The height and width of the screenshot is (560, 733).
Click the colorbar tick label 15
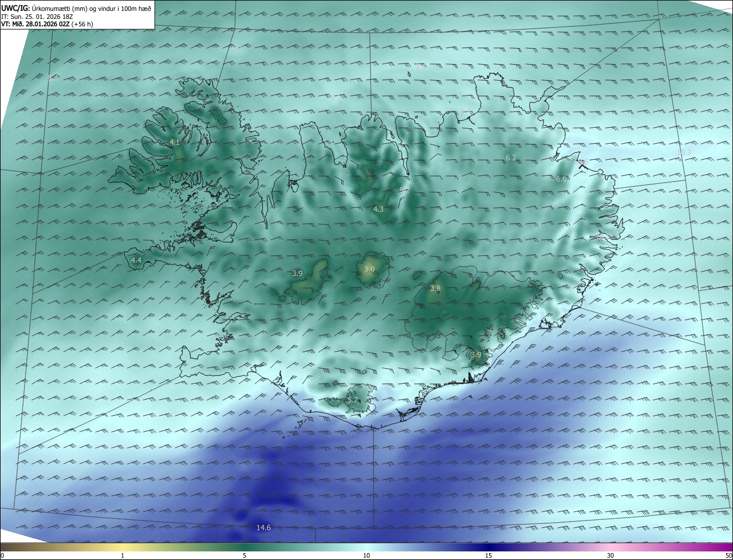(x=488, y=555)
